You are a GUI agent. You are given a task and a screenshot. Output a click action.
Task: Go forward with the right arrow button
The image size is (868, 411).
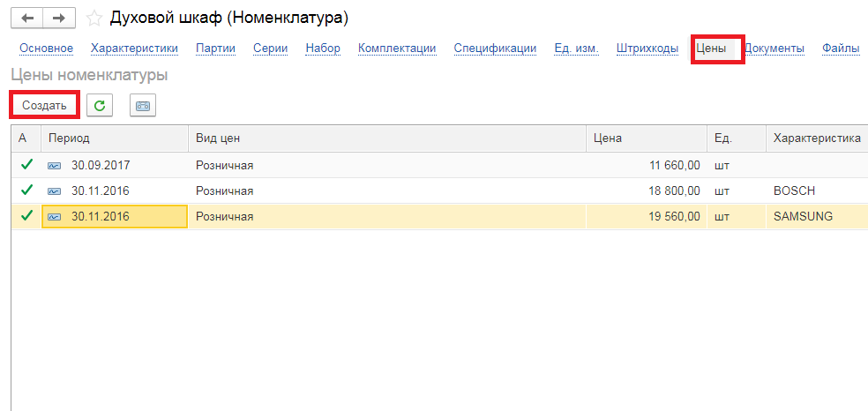pyautogui.click(x=59, y=19)
